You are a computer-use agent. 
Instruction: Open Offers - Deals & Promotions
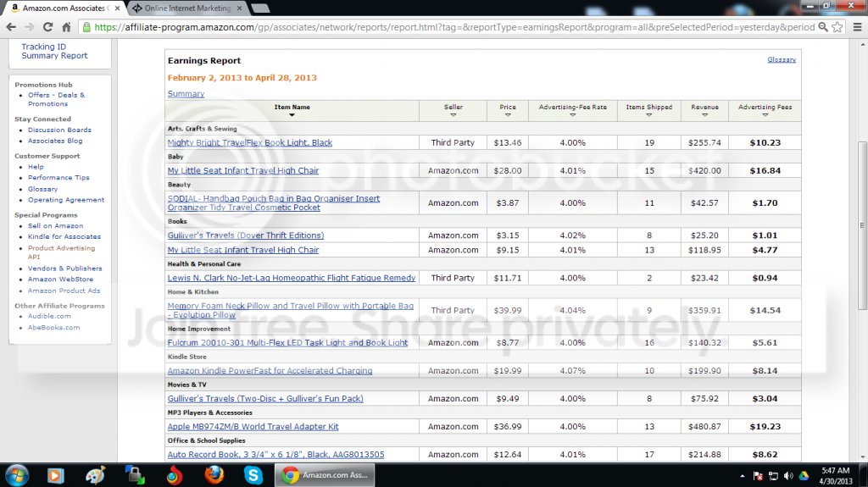click(x=57, y=99)
